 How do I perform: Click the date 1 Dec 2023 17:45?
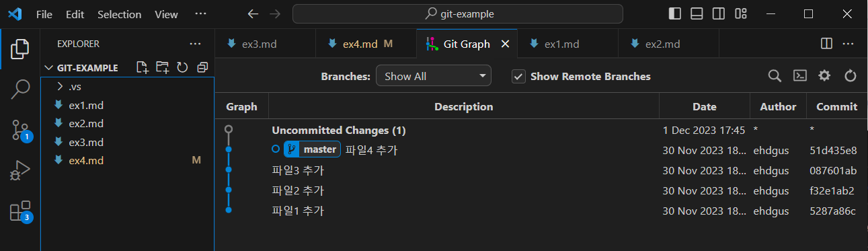coord(704,130)
